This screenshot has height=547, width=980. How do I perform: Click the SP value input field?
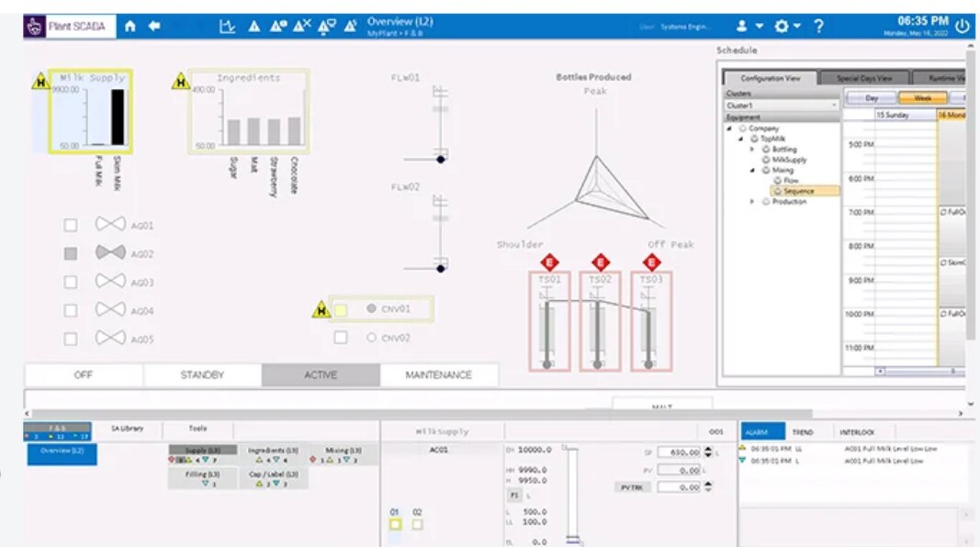679,452
